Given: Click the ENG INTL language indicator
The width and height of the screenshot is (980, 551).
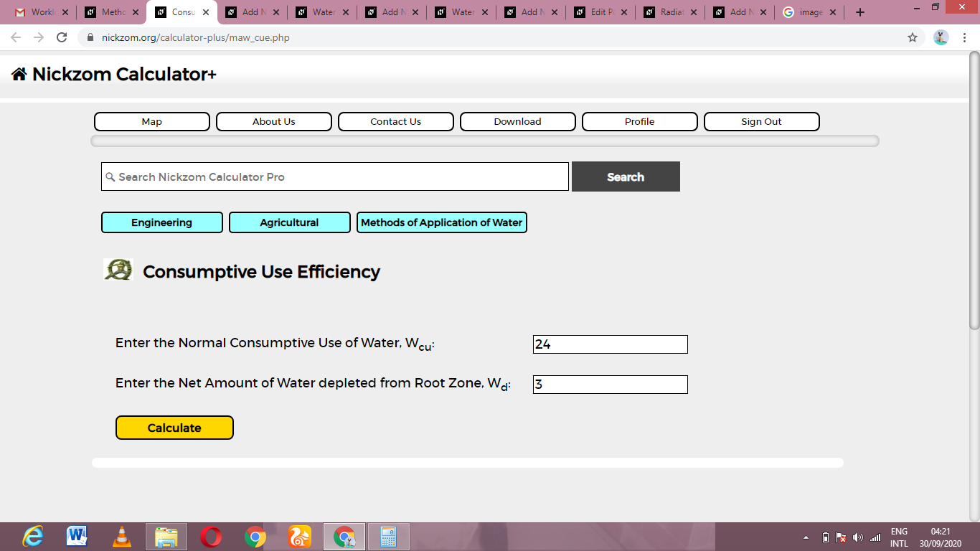Looking at the screenshot, I should 899,537.
